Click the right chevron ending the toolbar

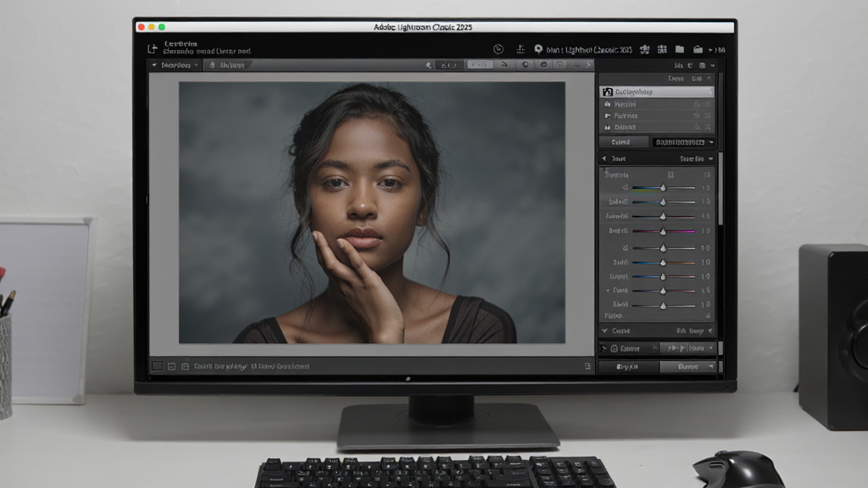(x=588, y=64)
